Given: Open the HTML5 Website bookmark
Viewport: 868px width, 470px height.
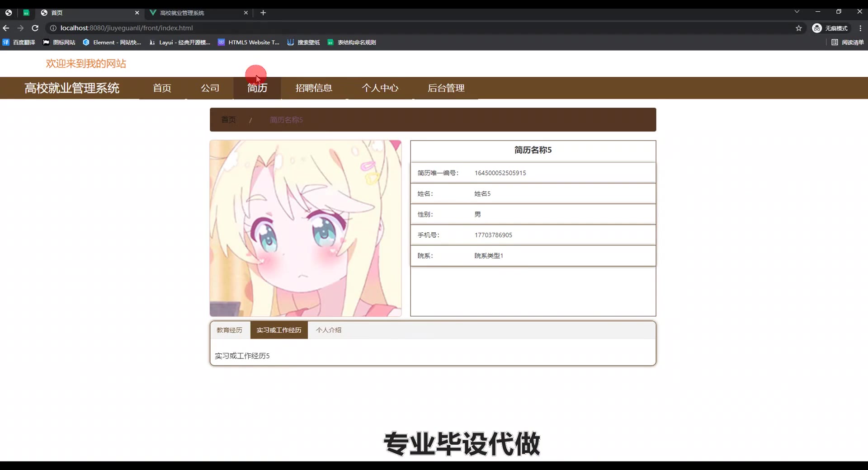Looking at the screenshot, I should click(x=249, y=42).
